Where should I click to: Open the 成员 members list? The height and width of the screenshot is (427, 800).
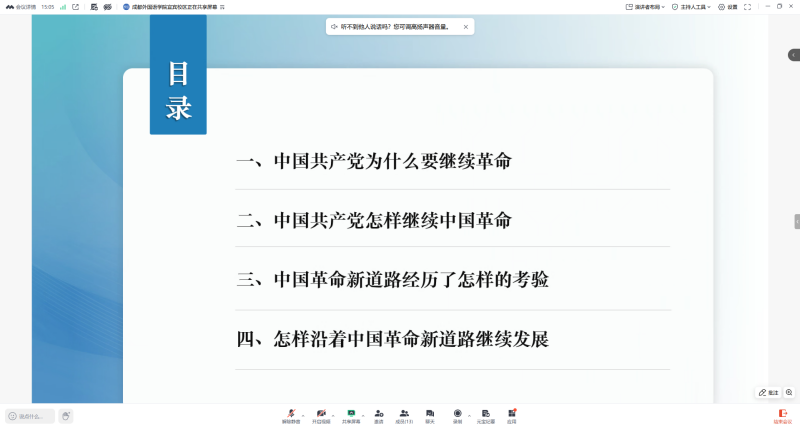404,413
